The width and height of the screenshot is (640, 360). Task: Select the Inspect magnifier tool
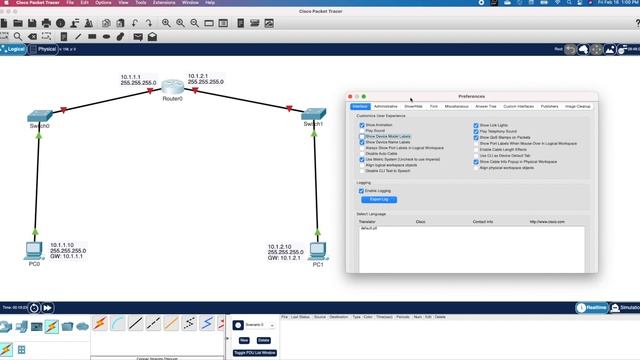click(x=18, y=37)
